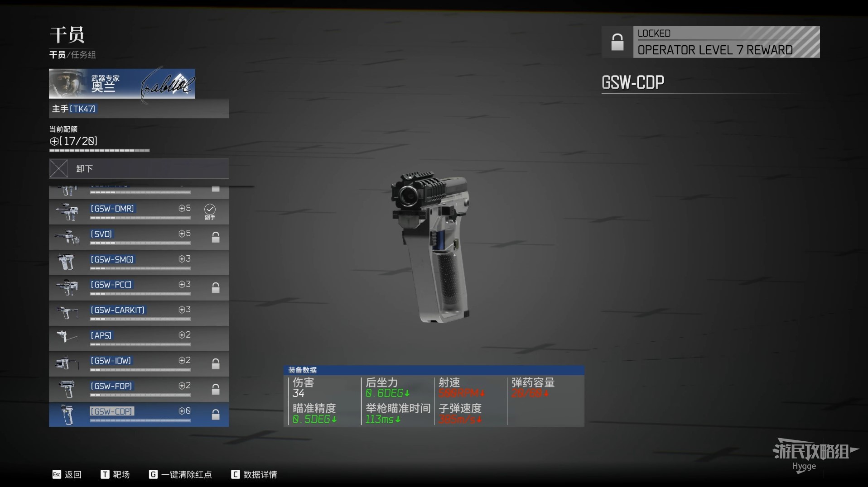Click the GSW-PCC thumbnail icon
This screenshot has height=487, width=868.
(x=67, y=288)
